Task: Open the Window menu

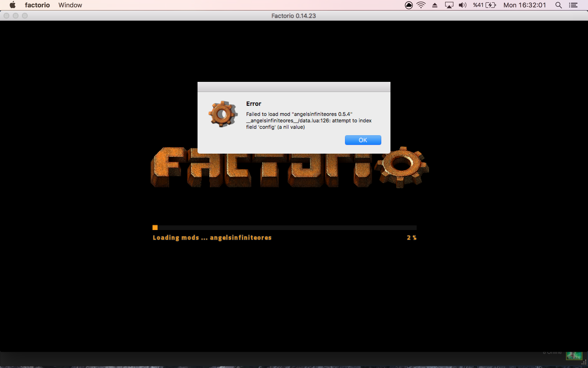Action: coord(70,5)
